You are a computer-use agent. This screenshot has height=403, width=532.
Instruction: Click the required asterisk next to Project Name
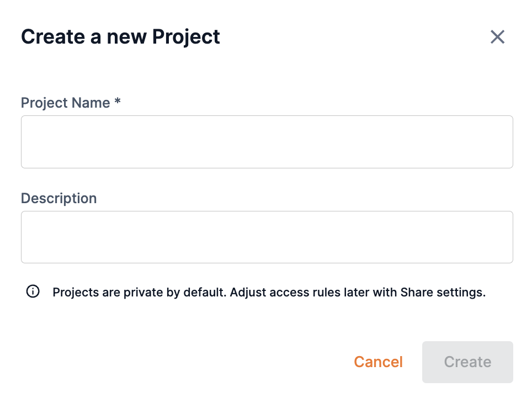pyautogui.click(x=118, y=103)
